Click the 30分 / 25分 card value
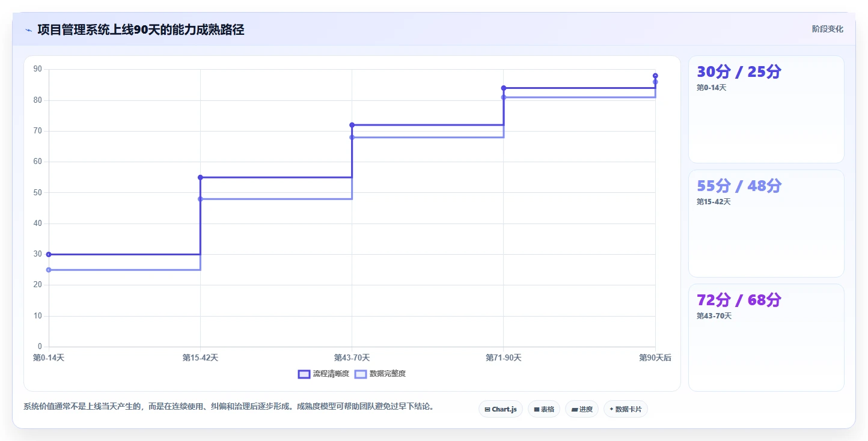Viewport: 868px width, 441px height. pos(739,72)
